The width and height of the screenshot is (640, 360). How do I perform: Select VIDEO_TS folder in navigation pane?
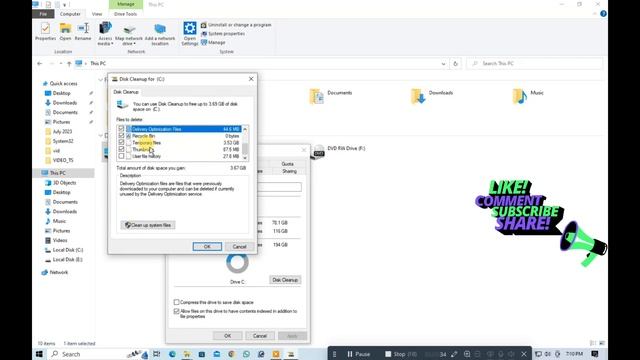click(63, 160)
